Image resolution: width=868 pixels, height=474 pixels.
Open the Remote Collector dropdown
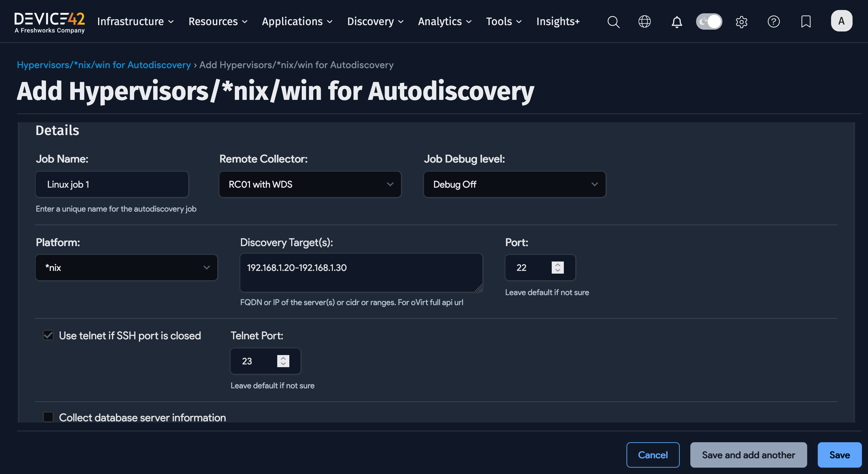click(310, 184)
